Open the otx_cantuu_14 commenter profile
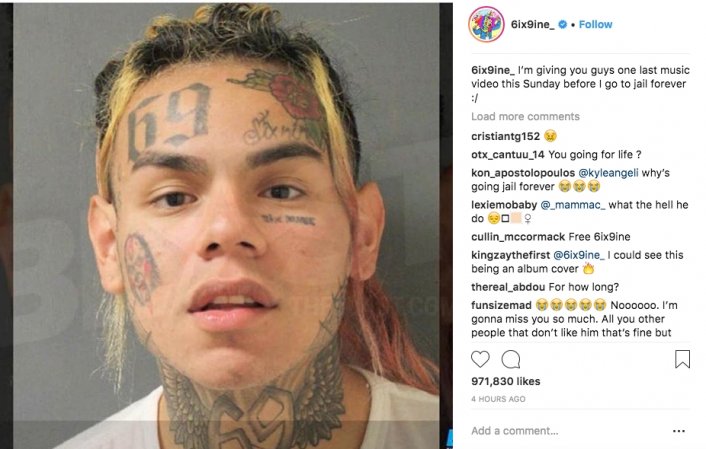This screenshot has width=706, height=449. (508, 154)
